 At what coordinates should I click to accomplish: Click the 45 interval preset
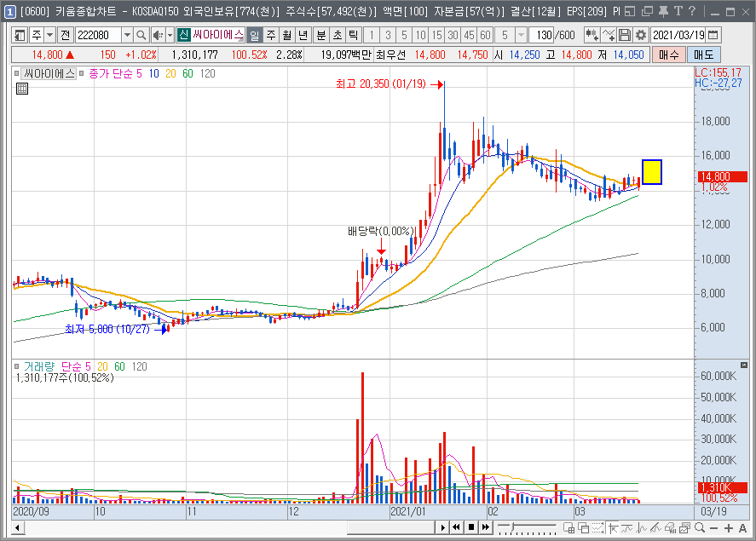[x=469, y=35]
